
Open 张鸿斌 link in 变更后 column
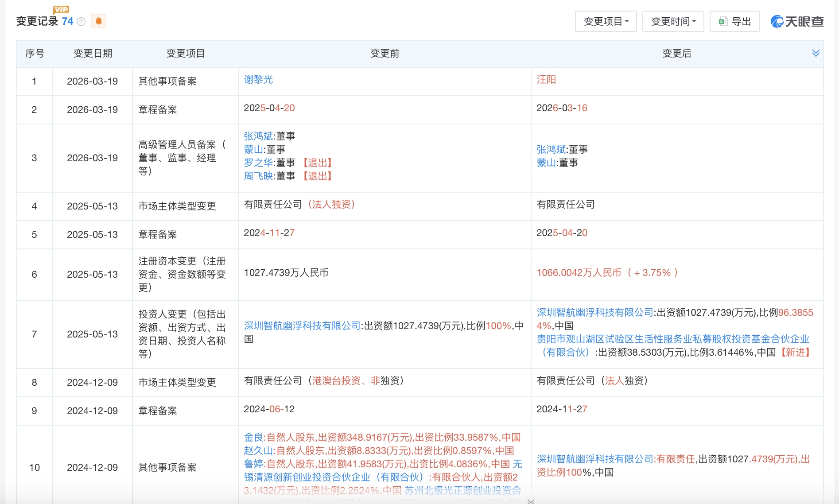click(x=551, y=150)
